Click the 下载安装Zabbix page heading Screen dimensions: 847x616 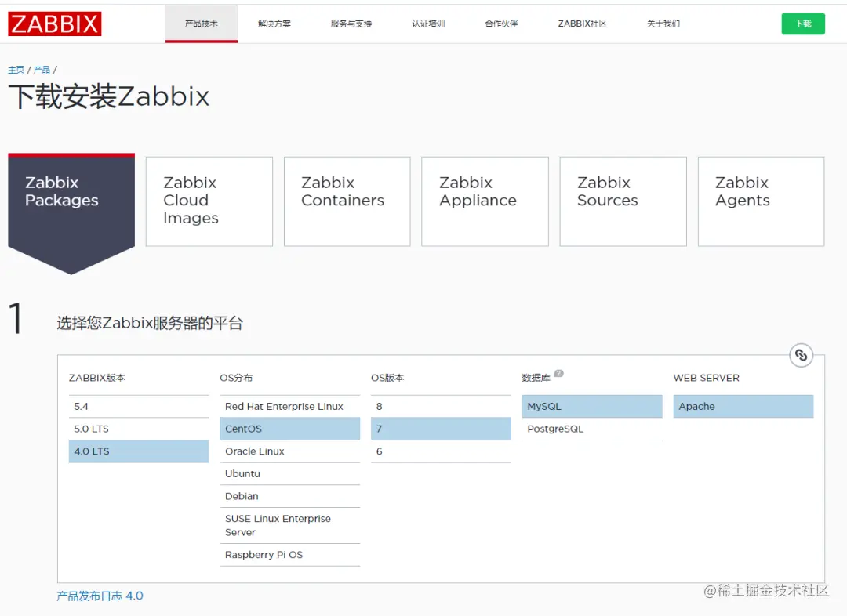(108, 96)
